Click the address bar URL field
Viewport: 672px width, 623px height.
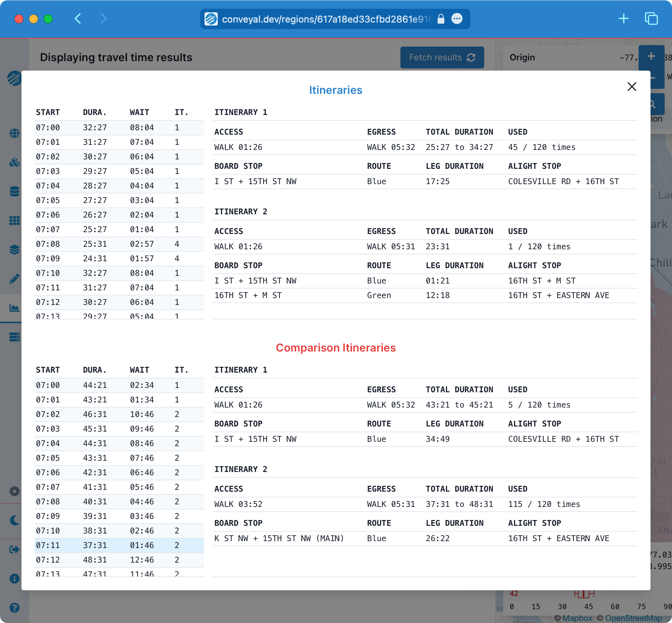326,19
